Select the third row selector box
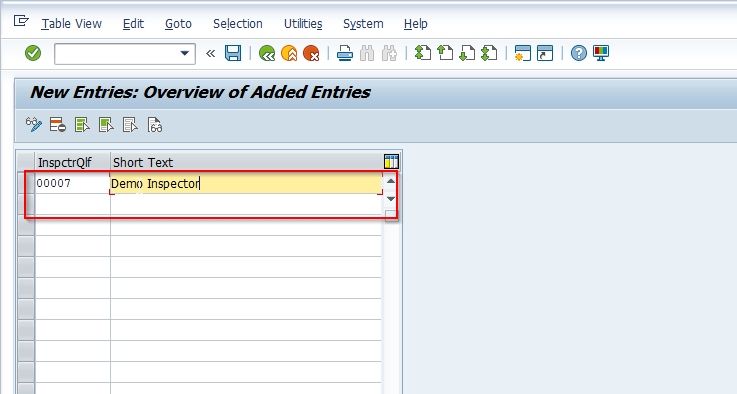 click(26, 225)
